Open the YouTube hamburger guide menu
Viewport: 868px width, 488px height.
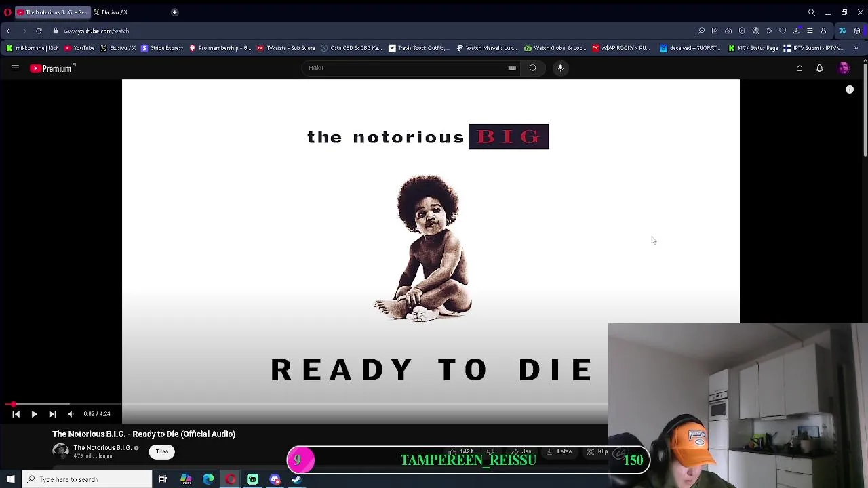coord(15,68)
